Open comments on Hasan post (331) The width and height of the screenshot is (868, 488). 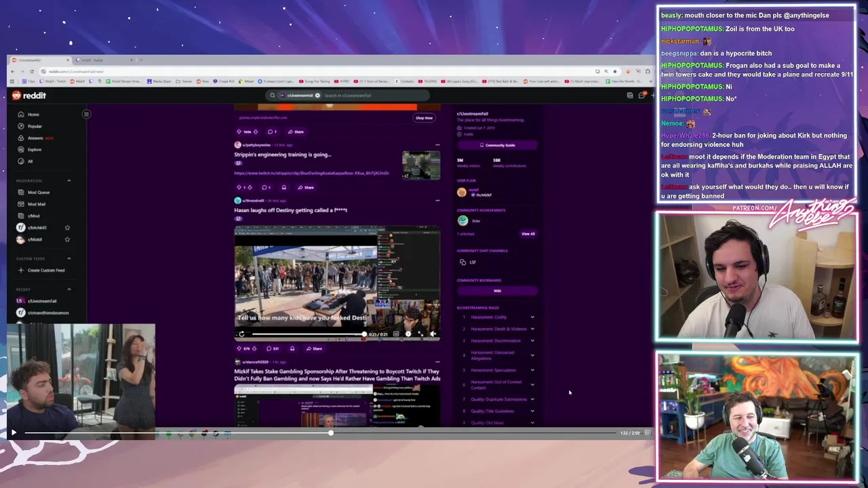(x=273, y=348)
